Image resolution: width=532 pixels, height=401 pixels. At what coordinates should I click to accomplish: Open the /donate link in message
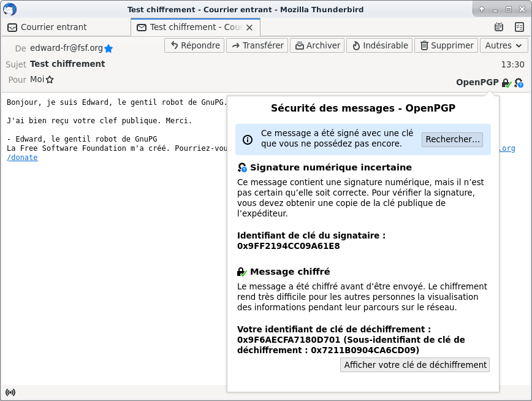tap(23, 158)
